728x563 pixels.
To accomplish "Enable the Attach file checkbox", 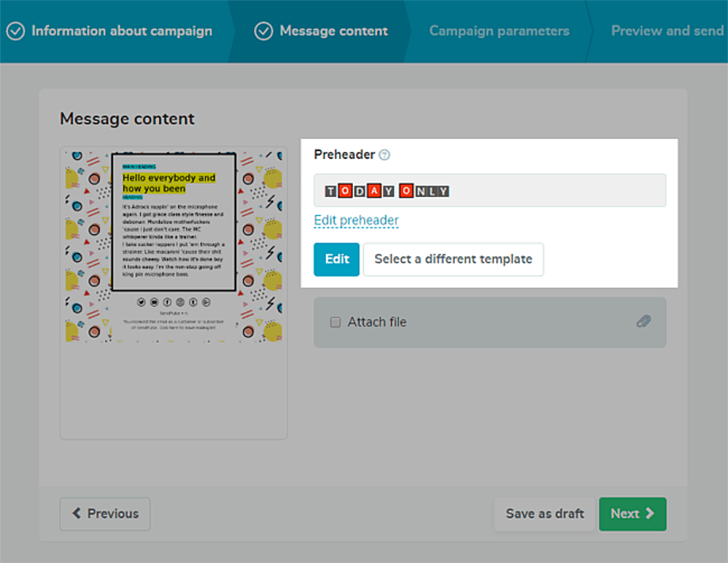I will pos(336,322).
